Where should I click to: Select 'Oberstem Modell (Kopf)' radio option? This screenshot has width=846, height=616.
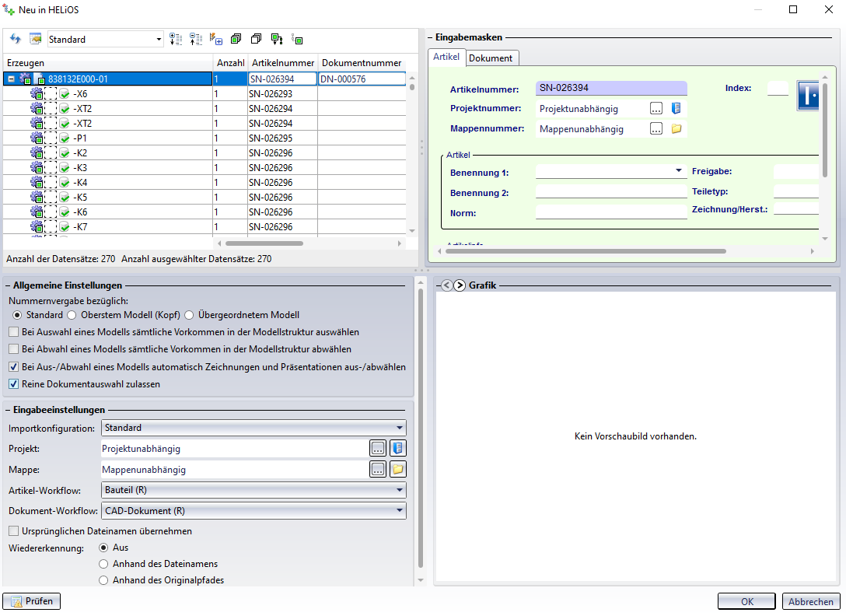(x=72, y=315)
